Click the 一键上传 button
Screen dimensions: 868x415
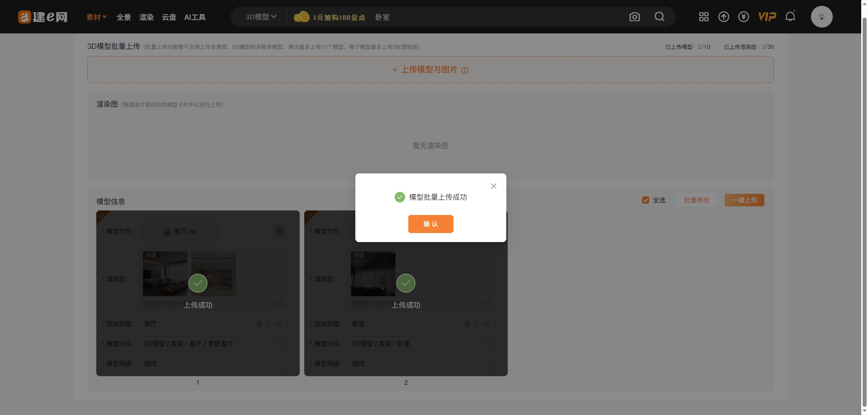tap(744, 200)
